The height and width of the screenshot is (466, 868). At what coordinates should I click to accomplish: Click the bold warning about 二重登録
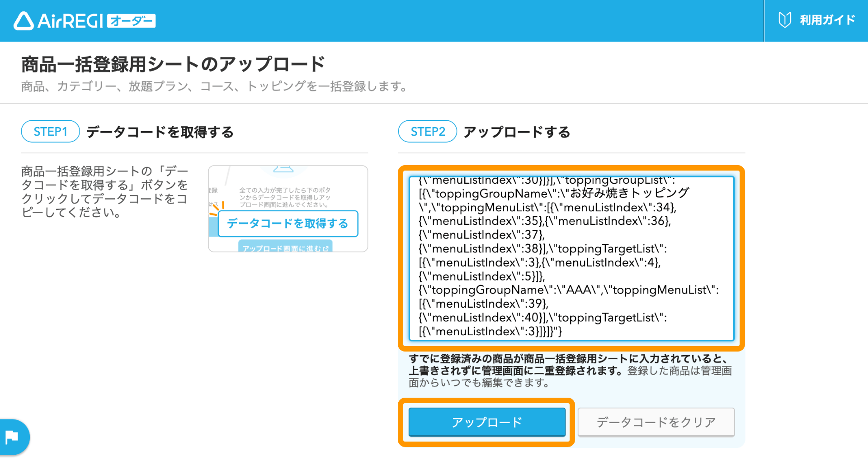[568, 365]
